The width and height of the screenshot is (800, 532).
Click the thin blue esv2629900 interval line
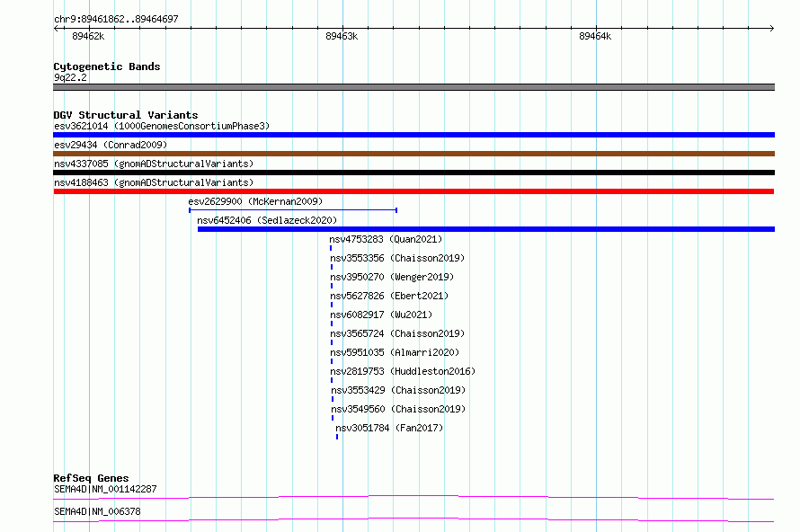click(293, 210)
